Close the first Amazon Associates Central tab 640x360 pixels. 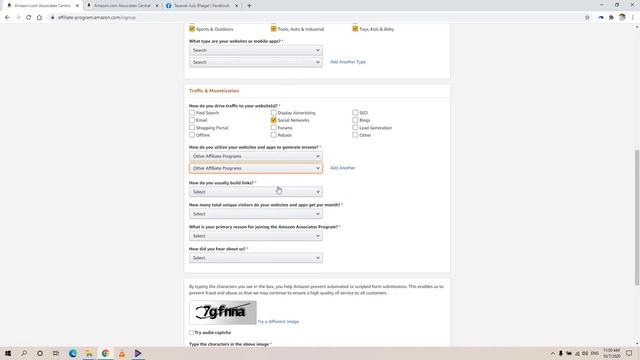(x=77, y=6)
